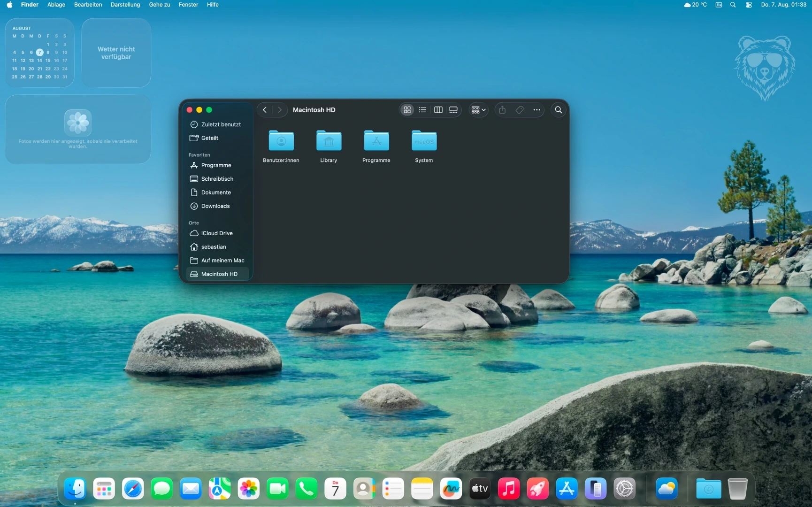This screenshot has width=812, height=507.
Task: Switch to list view in Finder toolbar
Action: coord(422,109)
